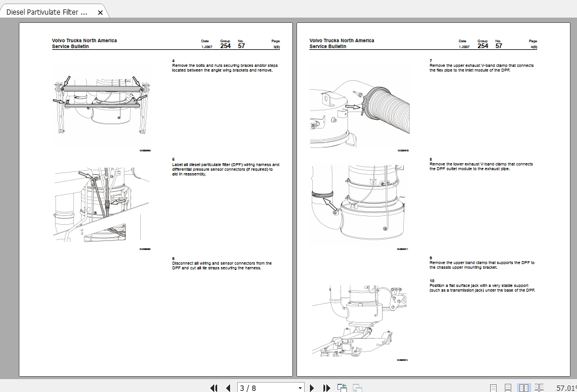Viewport: 577px width, 392px height.
Task: Jump to the first page of the bulletin
Action: [x=214, y=388]
